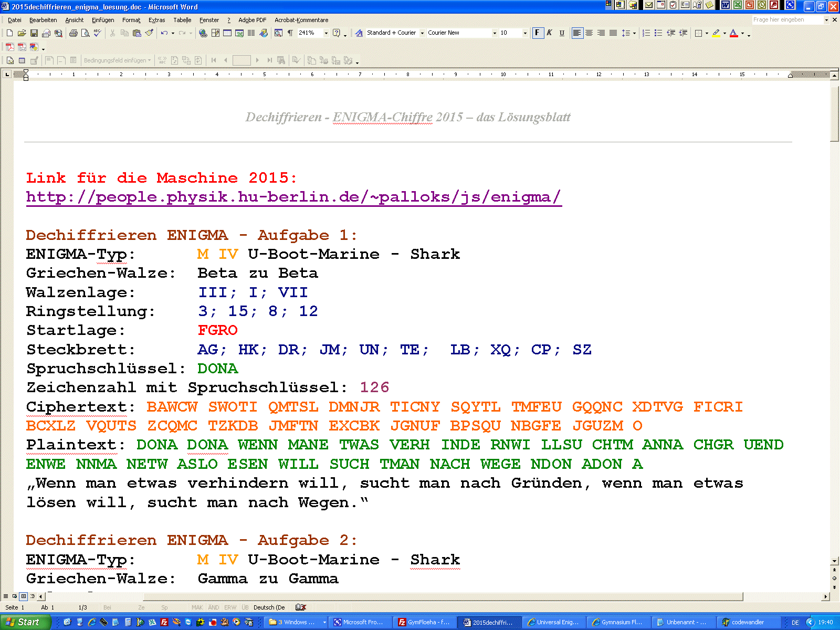Viewport: 840px width, 630px height.
Task: Switch to Universal Enigma taskbar window
Action: point(553,622)
